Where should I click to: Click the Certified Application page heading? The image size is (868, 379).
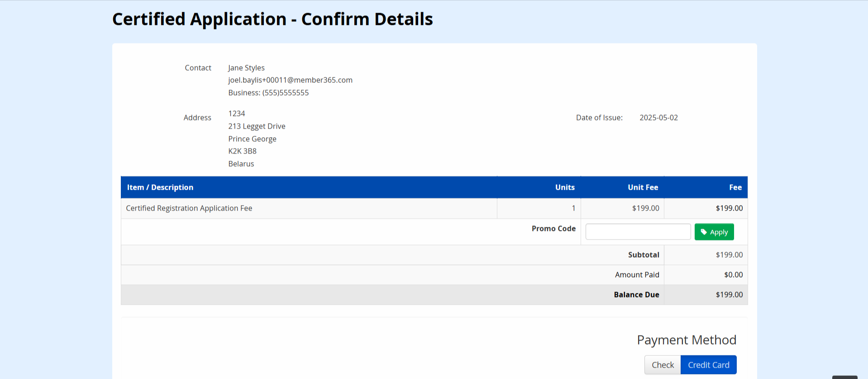coord(272,19)
